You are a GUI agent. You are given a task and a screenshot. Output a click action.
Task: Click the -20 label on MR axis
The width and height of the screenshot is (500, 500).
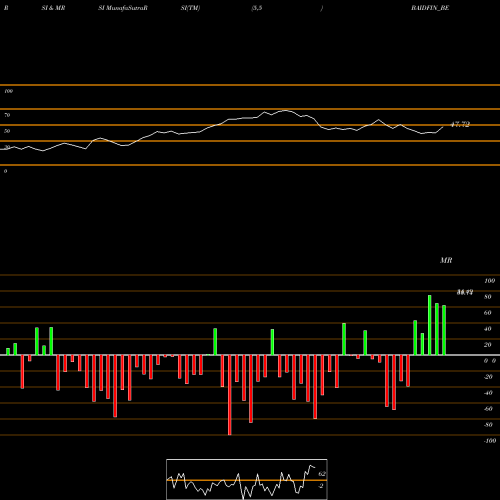(x=488, y=377)
